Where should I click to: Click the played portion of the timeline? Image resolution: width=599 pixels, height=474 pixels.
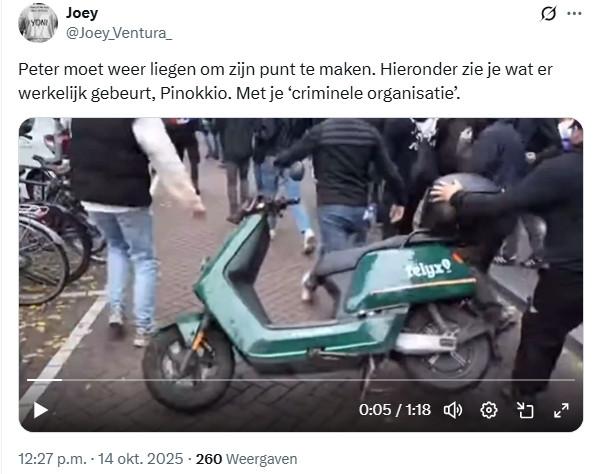tap(44, 380)
